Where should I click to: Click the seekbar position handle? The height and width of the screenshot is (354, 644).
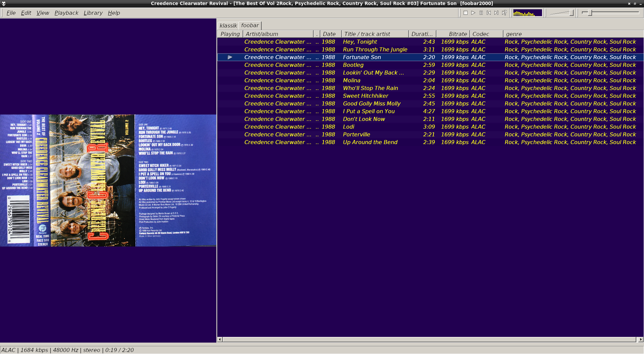[590, 13]
